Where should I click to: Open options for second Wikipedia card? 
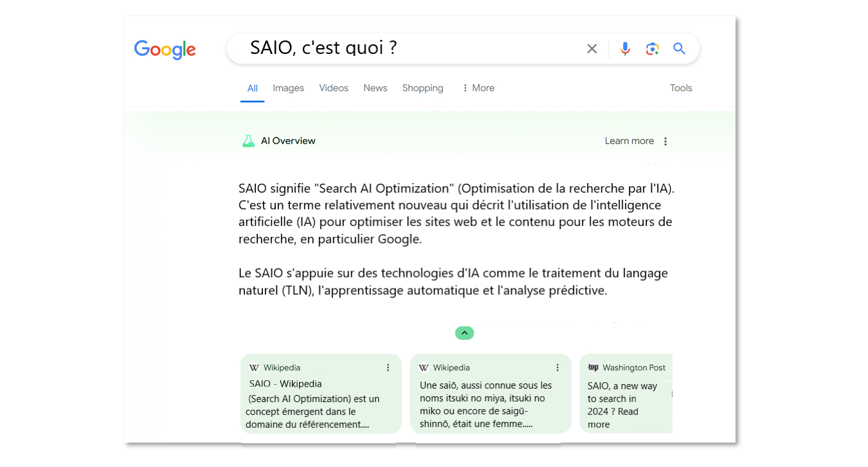tap(557, 367)
